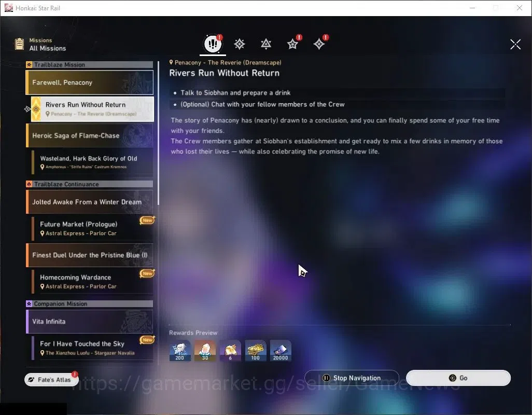Click the New badge on For I Have Touched the Sky
532x415 pixels.
[x=147, y=340]
